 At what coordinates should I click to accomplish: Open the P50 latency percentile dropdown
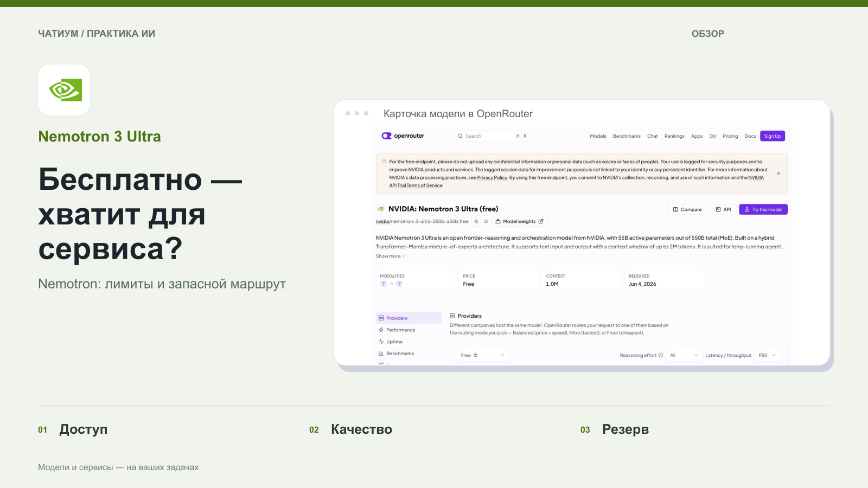[768, 355]
